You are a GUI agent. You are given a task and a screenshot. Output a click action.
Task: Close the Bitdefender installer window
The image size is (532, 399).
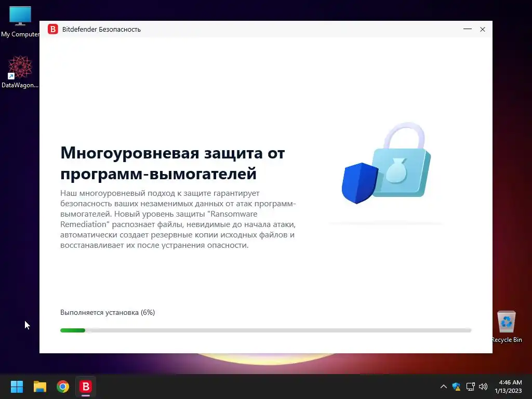(483, 30)
